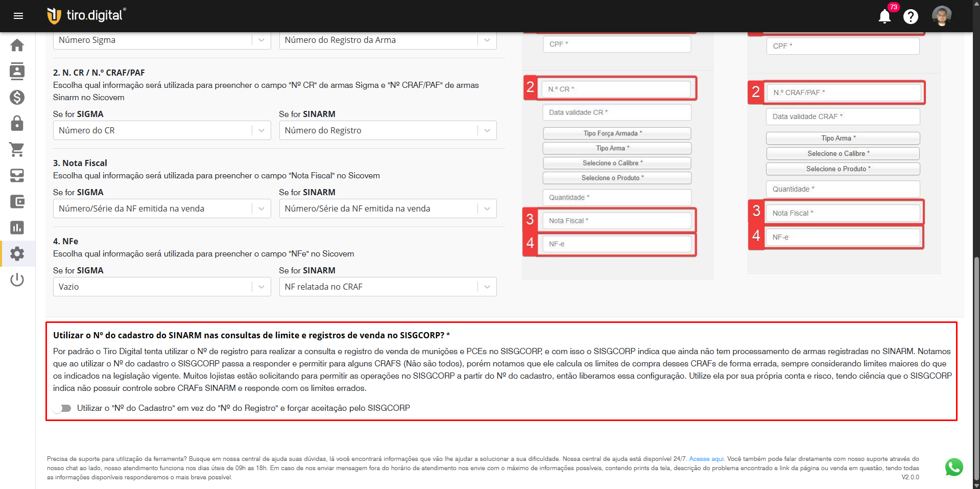Expand the 'NF relatada no CRAF' dropdown
Image resolution: width=980 pixels, height=489 pixels.
click(387, 287)
